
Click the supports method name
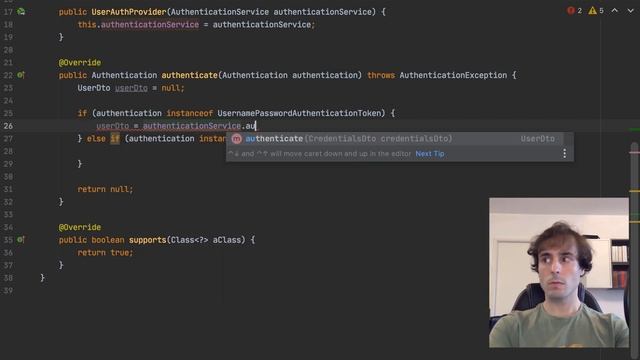[x=147, y=240]
